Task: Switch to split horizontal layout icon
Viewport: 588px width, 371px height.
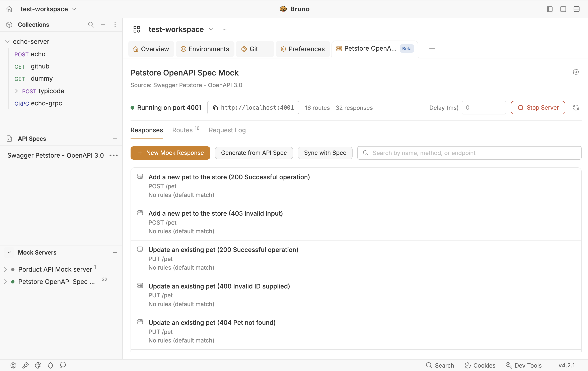Action: tap(577, 9)
